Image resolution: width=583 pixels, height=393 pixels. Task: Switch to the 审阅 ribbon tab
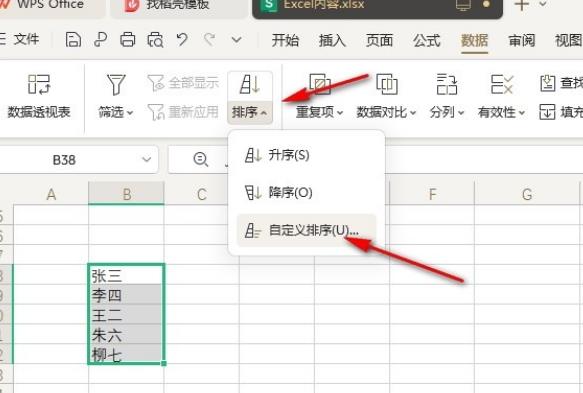522,40
